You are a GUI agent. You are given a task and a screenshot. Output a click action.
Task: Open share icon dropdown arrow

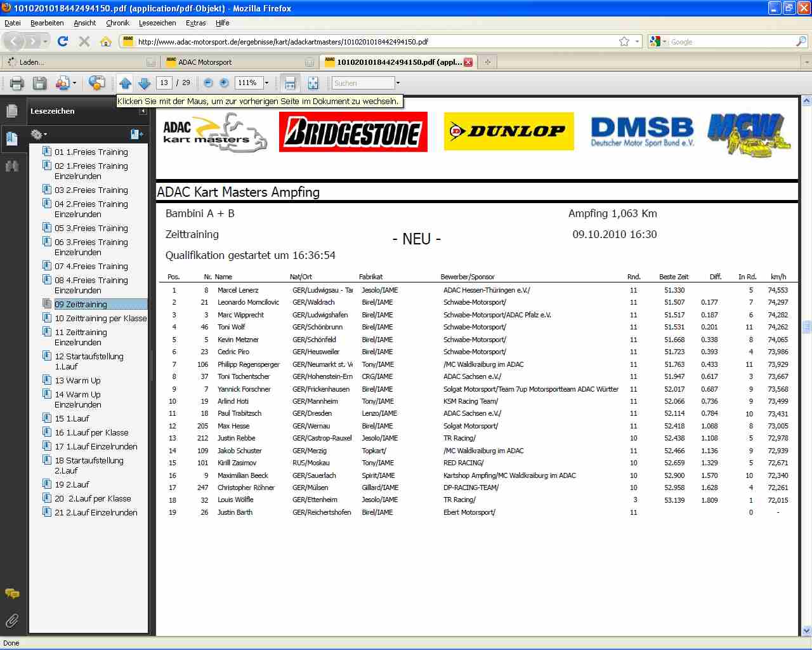tap(74, 83)
